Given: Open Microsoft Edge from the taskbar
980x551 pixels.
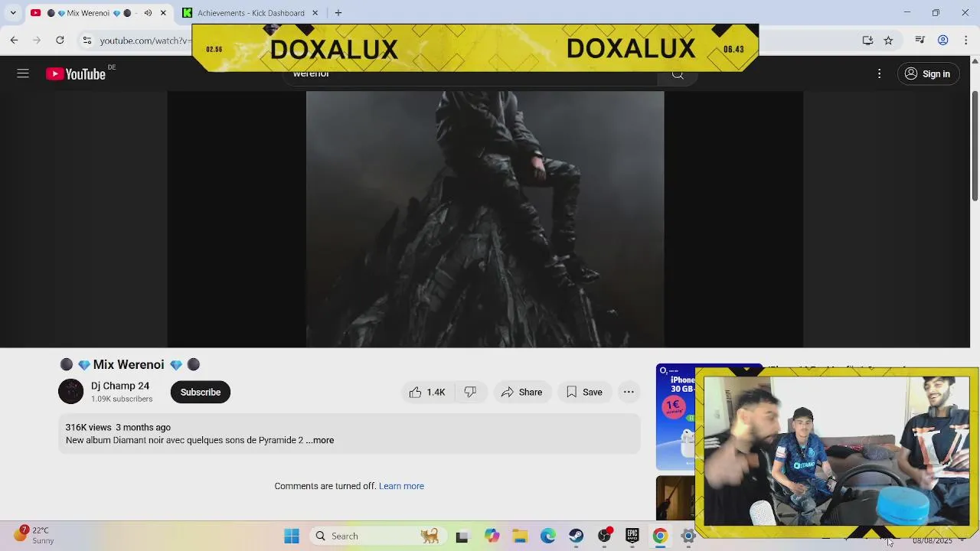Looking at the screenshot, I should tap(548, 536).
